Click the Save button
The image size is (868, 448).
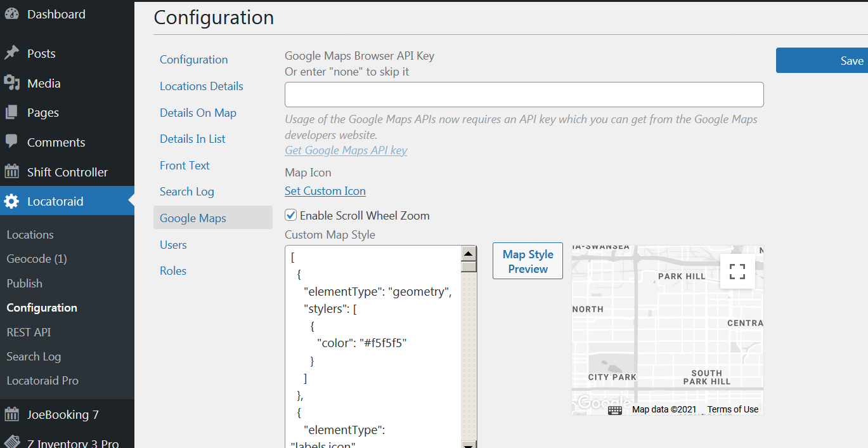pyautogui.click(x=822, y=60)
